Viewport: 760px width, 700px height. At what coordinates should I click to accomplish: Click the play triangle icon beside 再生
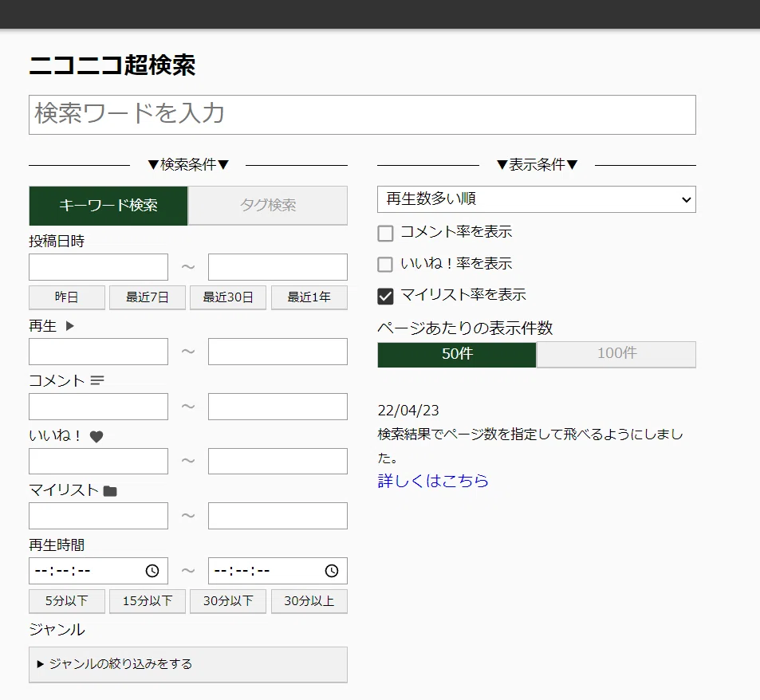point(70,325)
